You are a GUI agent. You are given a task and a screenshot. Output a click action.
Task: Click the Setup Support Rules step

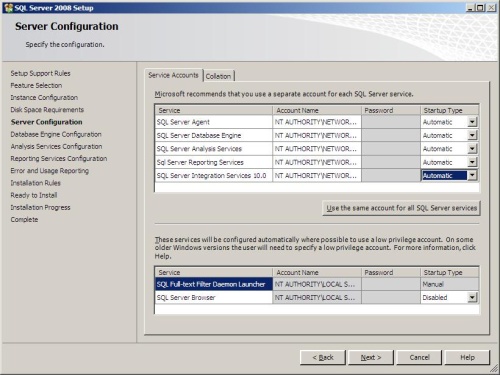pyautogui.click(x=40, y=73)
